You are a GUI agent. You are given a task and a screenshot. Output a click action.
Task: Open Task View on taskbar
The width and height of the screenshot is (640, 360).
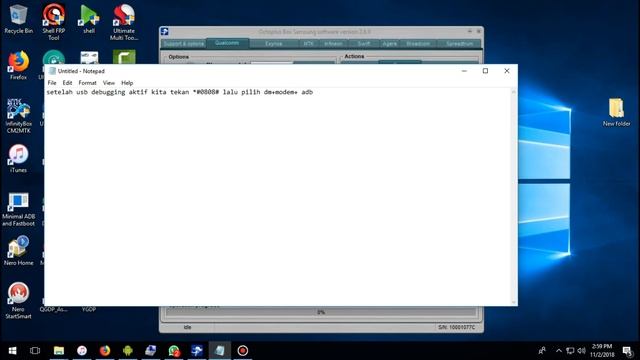click(35, 351)
